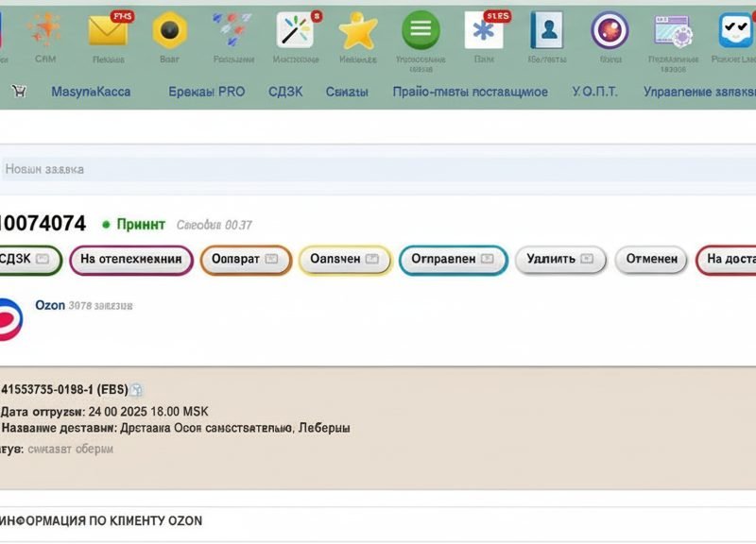Click the Оплачен status button
This screenshot has height=544, width=756.
345,260
